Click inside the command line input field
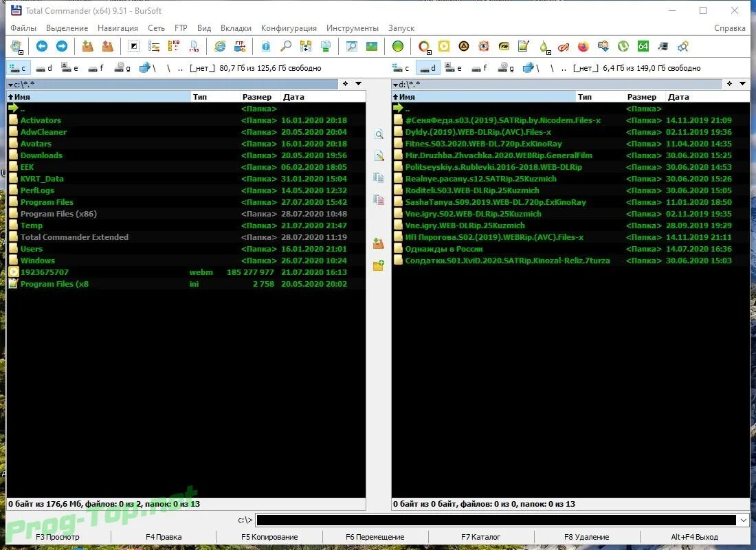This screenshot has height=550, width=756. click(x=496, y=520)
